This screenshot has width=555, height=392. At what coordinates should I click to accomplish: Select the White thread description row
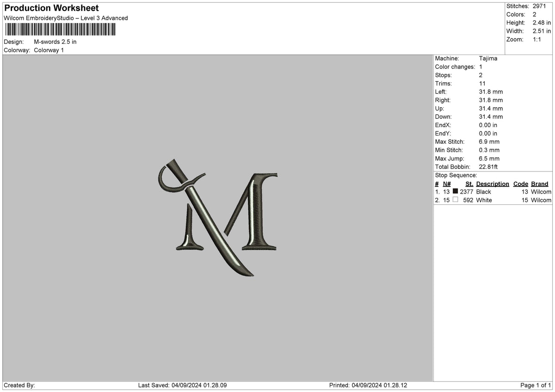pyautogui.click(x=484, y=200)
